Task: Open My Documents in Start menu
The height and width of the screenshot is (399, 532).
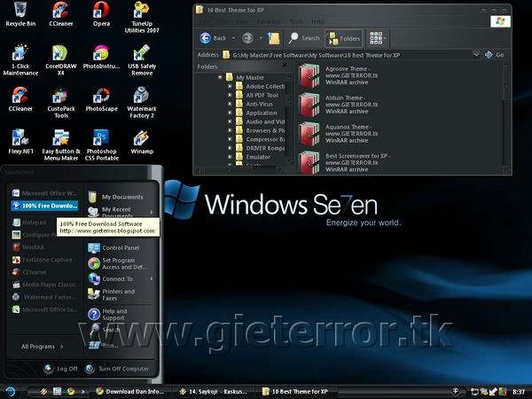Action: pyautogui.click(x=116, y=197)
